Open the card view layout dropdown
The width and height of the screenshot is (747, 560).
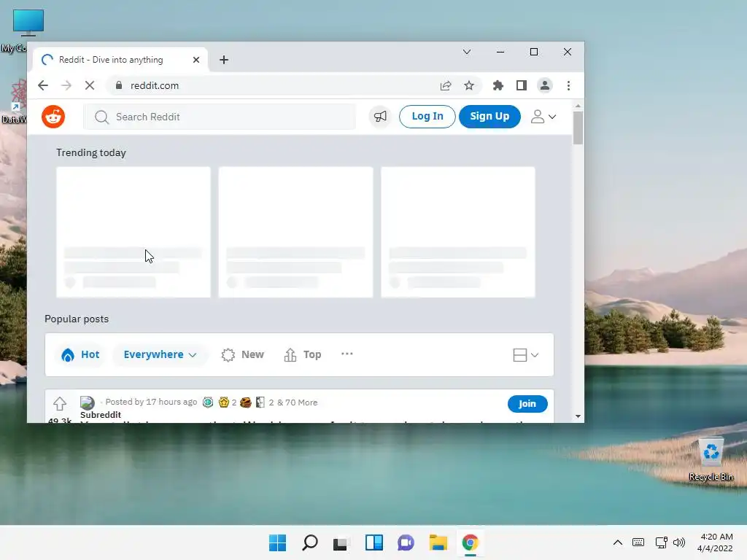526,355
